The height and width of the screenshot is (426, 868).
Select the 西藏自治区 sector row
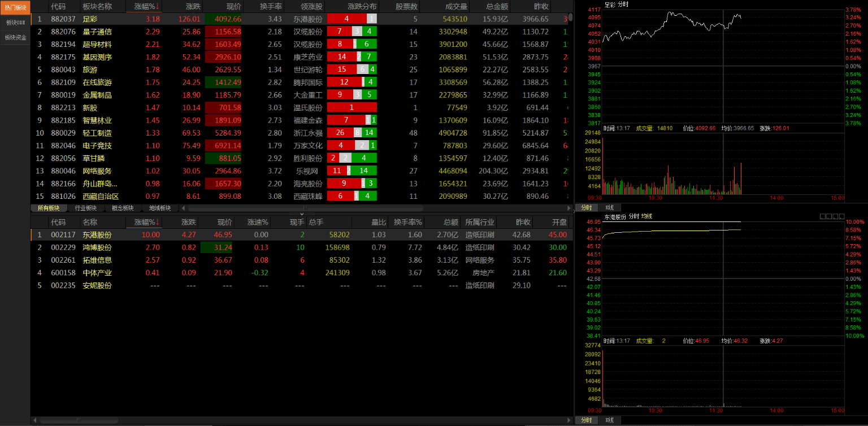click(300, 197)
